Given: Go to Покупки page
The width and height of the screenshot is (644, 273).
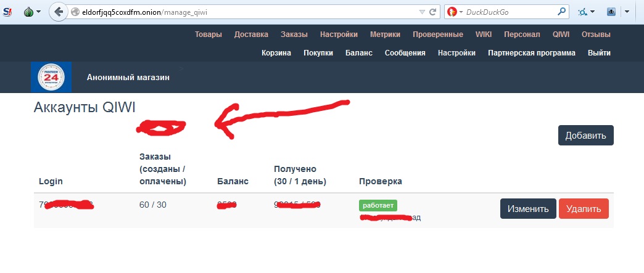Looking at the screenshot, I should pyautogui.click(x=318, y=53).
